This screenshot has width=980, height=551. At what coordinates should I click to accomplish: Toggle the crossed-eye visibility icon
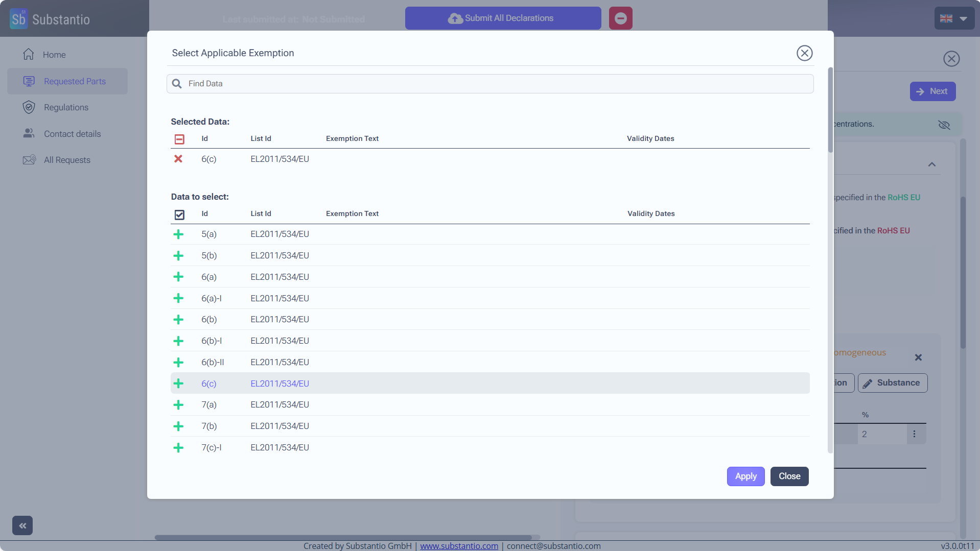(944, 125)
